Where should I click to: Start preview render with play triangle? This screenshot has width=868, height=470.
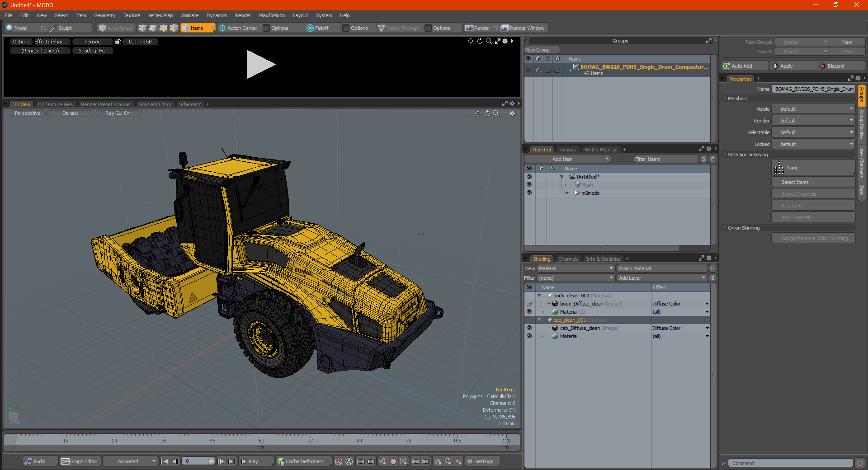[261, 65]
